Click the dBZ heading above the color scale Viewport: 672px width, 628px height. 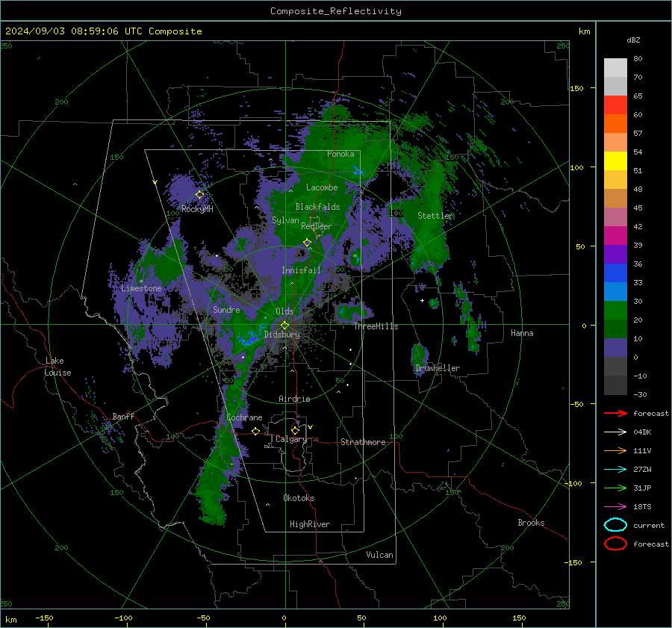(x=633, y=40)
